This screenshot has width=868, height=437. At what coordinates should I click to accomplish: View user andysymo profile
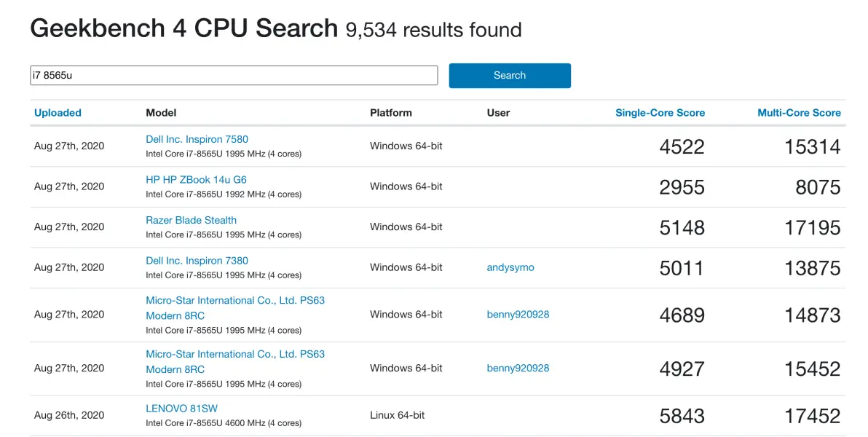510,267
